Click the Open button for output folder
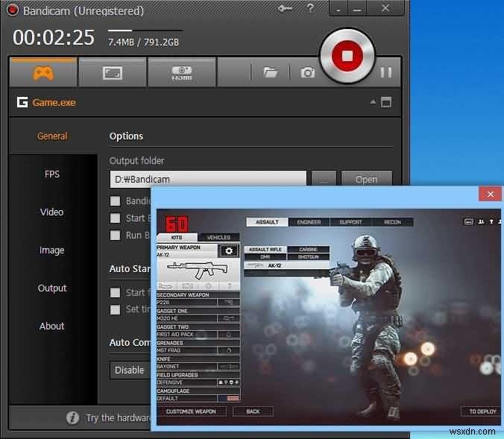 [x=366, y=180]
